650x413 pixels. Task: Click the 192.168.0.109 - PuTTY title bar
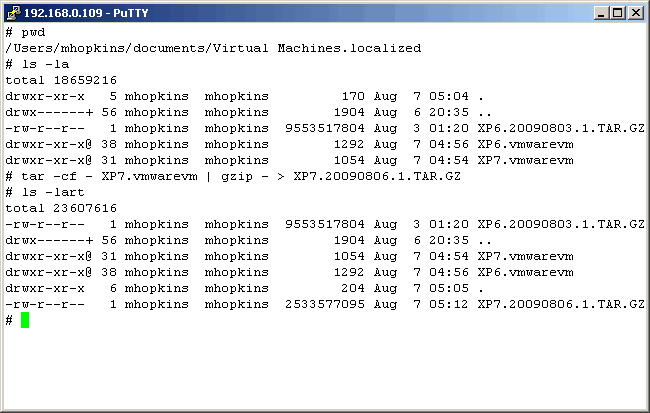coord(300,12)
